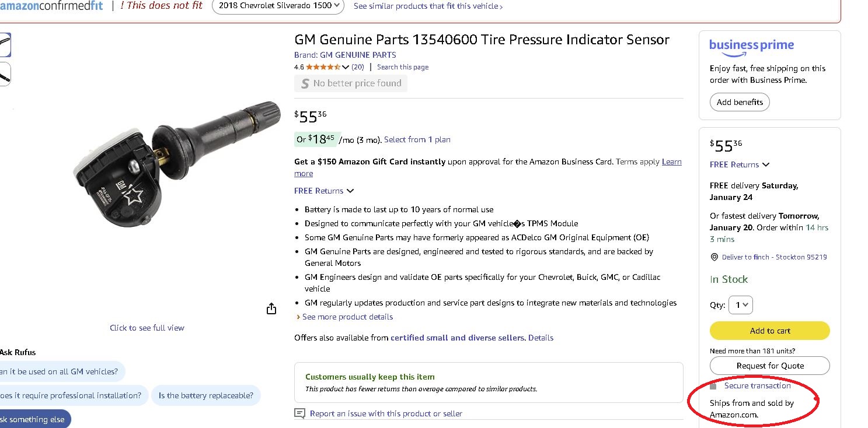This screenshot has height=428, width=868.
Task: Open the 2018 Chevrolet Silverado 1500 dropdown
Action: pyautogui.click(x=278, y=6)
